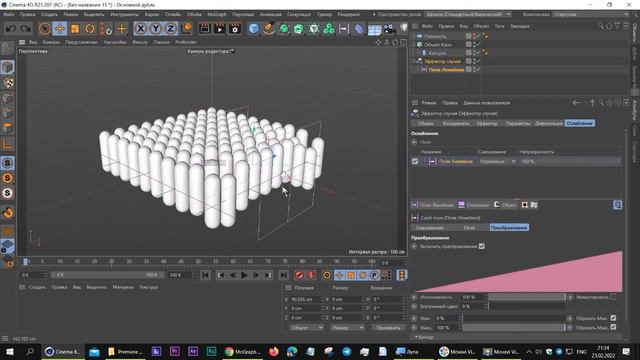Open ProRender viewport menu
The image size is (640, 360).
click(x=186, y=42)
